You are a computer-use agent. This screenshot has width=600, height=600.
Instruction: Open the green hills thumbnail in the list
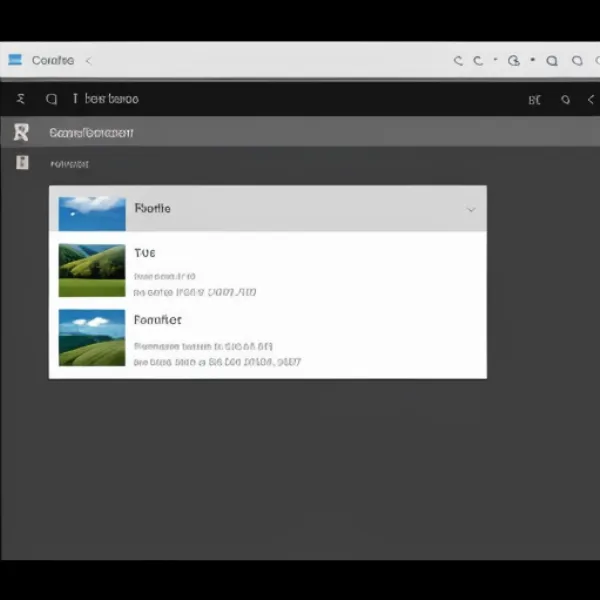tap(92, 270)
